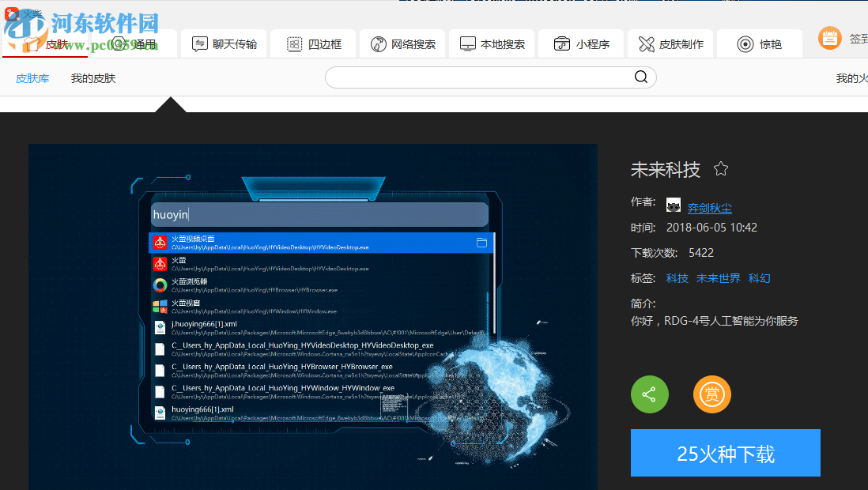The width and height of the screenshot is (868, 490).
Task: Open author link 弈剑秋尘
Action: [x=709, y=209]
